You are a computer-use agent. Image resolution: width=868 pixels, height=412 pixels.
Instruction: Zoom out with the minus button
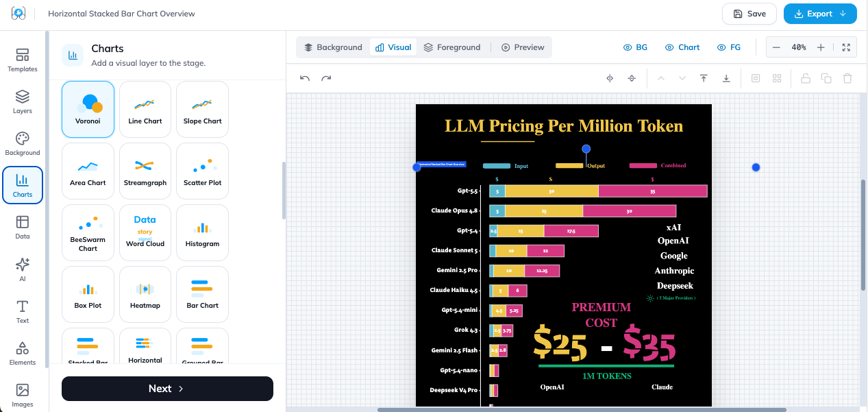(776, 47)
